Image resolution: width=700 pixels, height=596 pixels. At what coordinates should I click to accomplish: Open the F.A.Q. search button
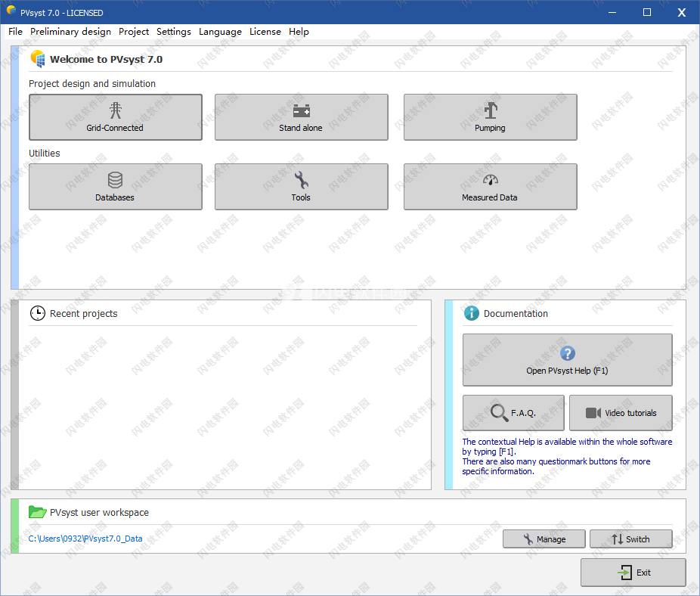point(513,413)
